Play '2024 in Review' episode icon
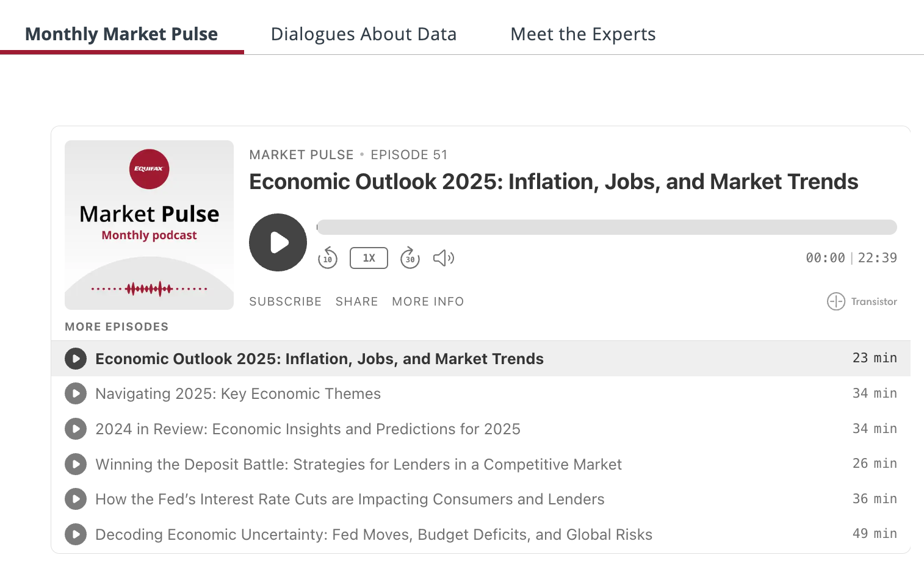924x566 pixels. [76, 429]
